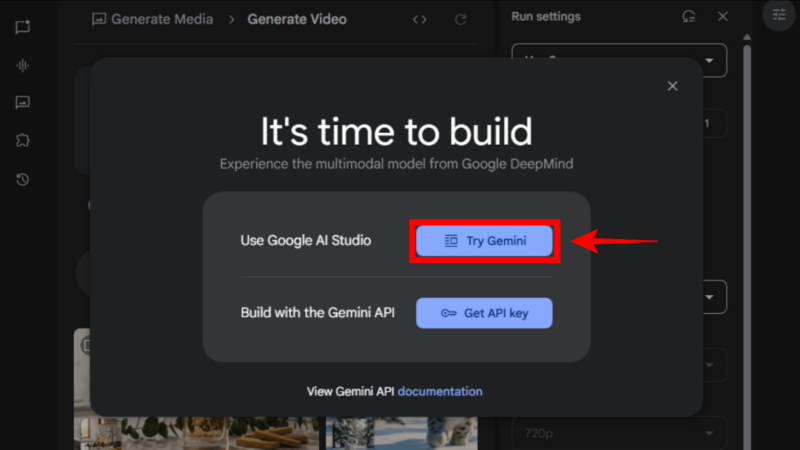
Task: Close the Run settings panel
Action: click(x=722, y=16)
